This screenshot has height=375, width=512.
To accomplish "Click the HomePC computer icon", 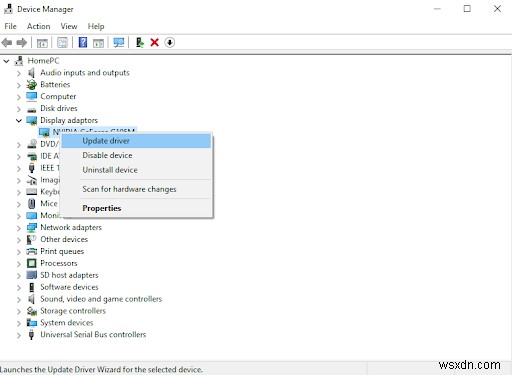I will click(19, 61).
